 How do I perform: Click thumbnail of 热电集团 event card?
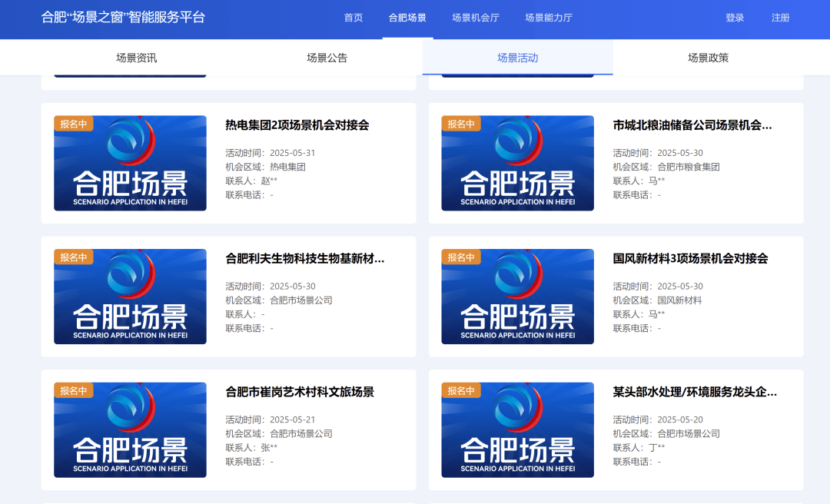pyautogui.click(x=130, y=171)
